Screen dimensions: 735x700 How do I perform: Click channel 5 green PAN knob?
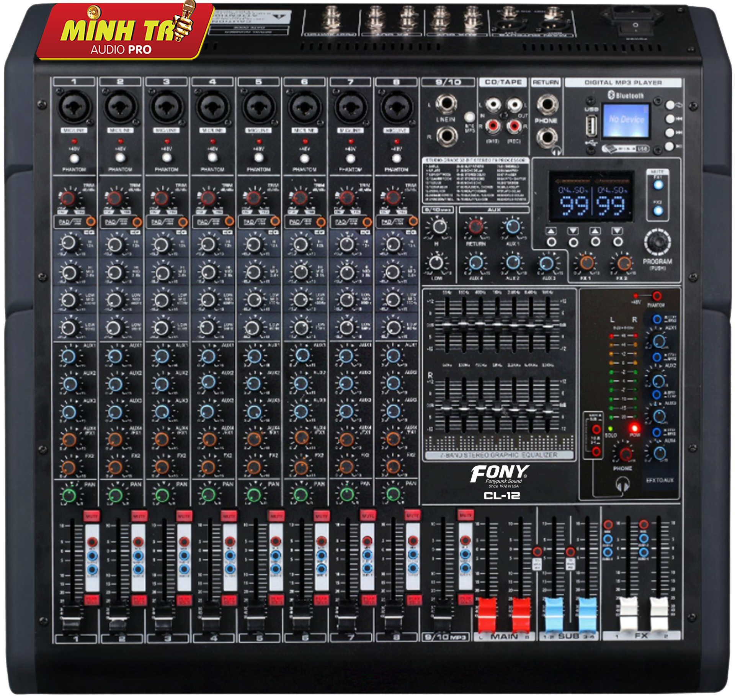point(253,495)
